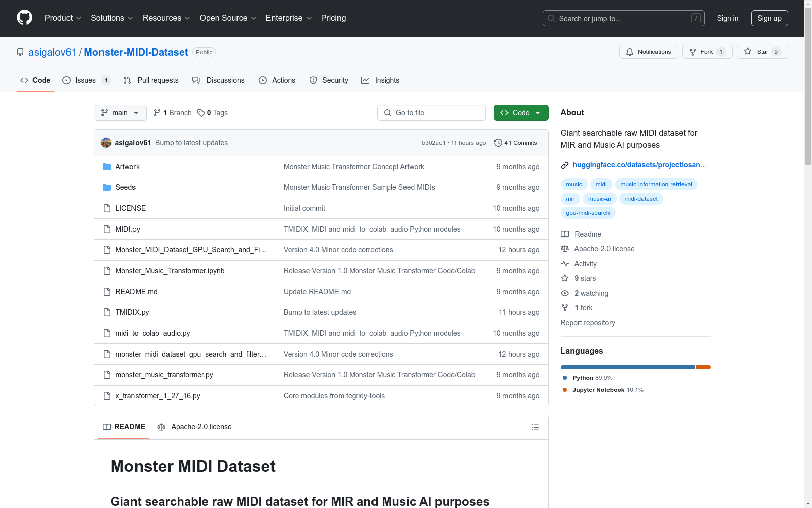Click the README.md file icon
This screenshot has width=812, height=508.
click(x=107, y=292)
